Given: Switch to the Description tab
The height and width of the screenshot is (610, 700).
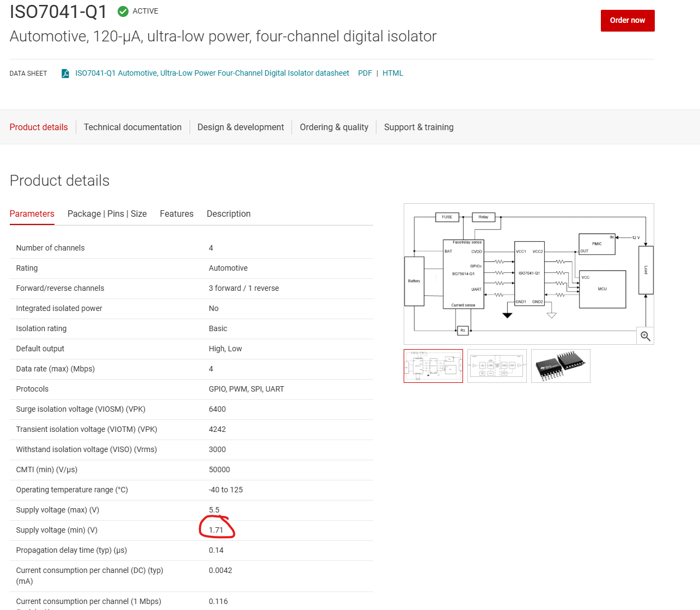Looking at the screenshot, I should point(229,213).
